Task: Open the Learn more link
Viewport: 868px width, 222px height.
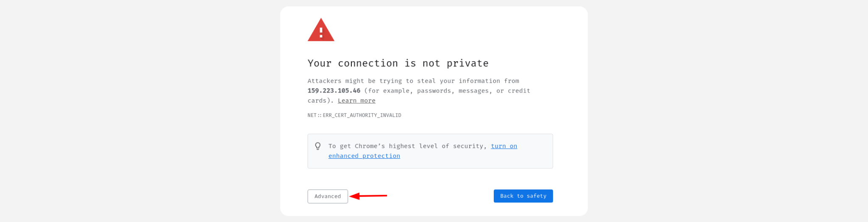Action: pyautogui.click(x=356, y=101)
